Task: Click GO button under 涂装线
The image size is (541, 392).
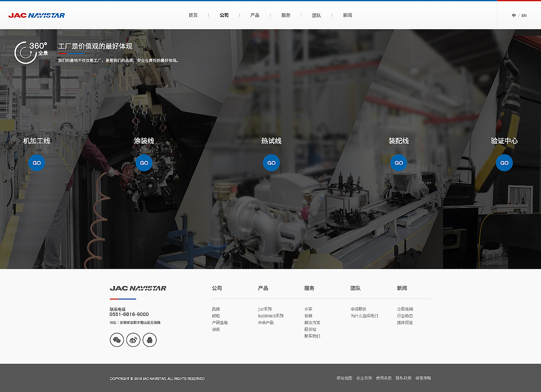Action: (x=144, y=163)
